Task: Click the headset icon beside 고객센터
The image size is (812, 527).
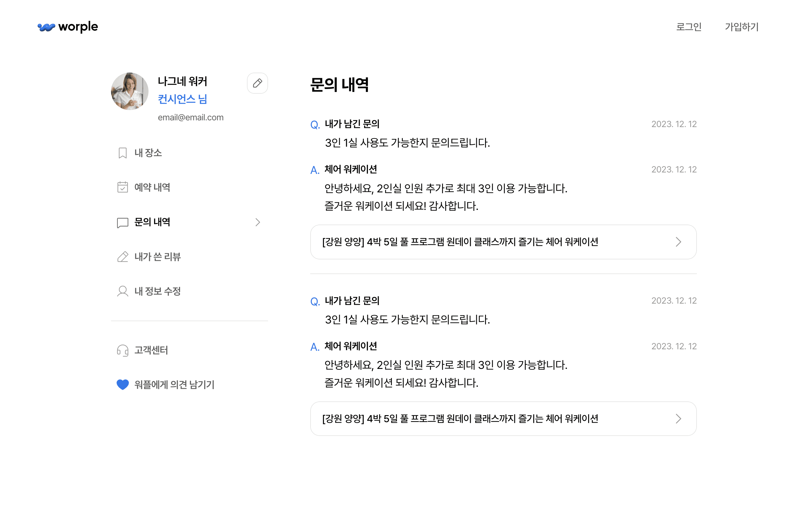Action: (122, 350)
